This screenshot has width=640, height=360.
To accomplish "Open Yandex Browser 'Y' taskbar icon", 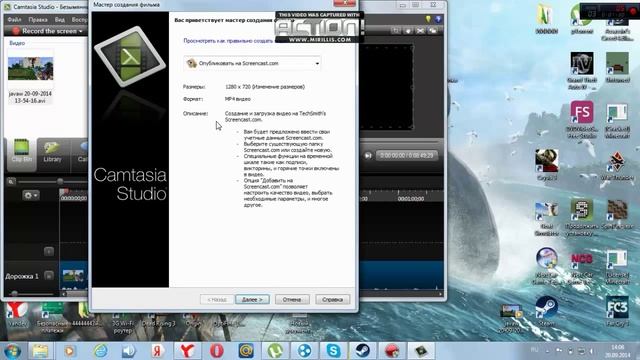I will click(187, 351).
